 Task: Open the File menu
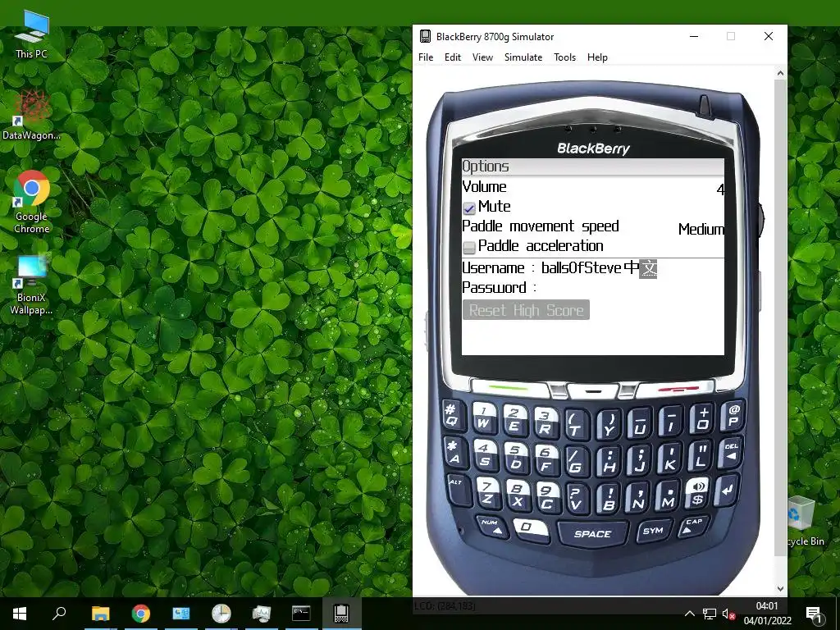pos(426,57)
